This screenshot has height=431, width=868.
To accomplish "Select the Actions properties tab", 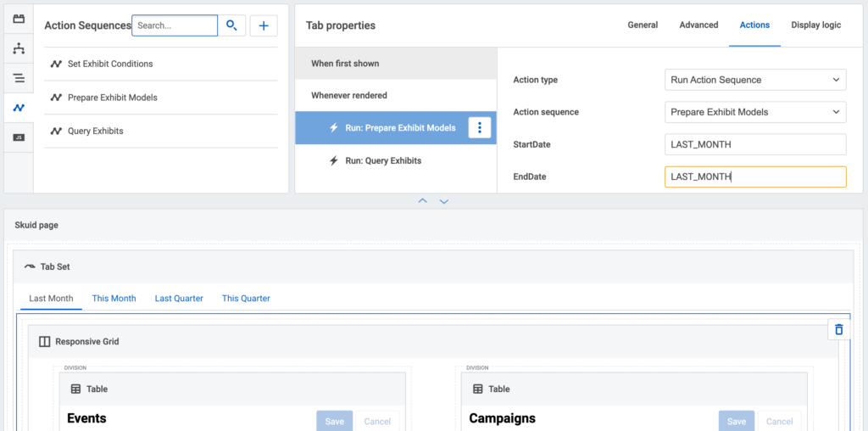I will pos(754,25).
